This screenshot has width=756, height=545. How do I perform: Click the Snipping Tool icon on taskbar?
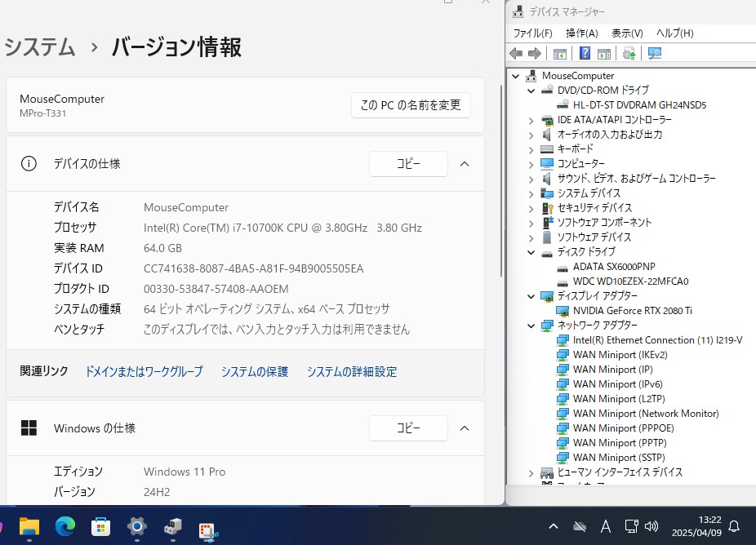[x=208, y=531]
